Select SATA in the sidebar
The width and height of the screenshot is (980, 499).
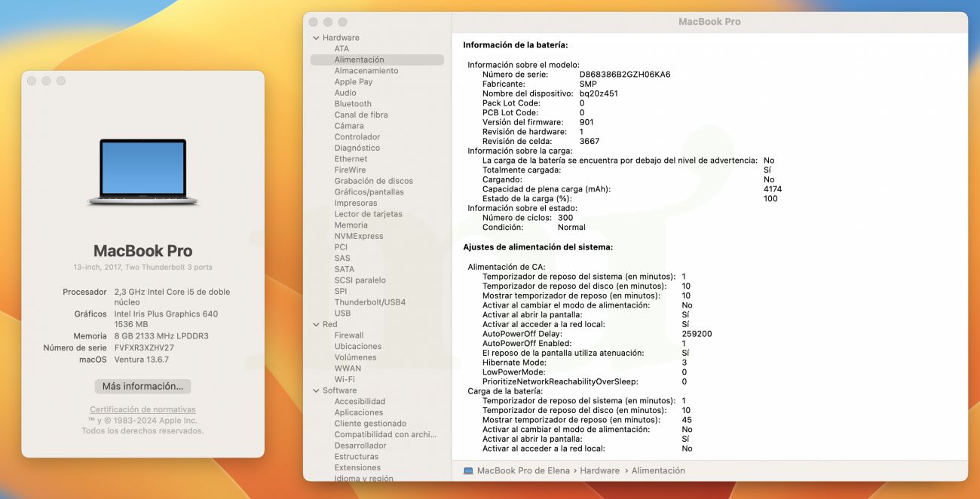[x=345, y=269]
